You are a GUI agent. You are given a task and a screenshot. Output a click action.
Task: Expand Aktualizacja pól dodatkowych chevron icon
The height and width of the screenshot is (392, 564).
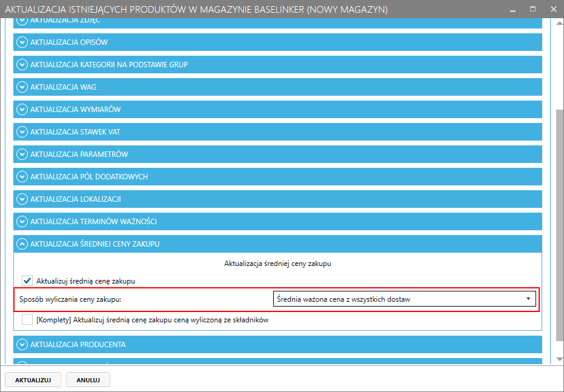[x=22, y=177]
